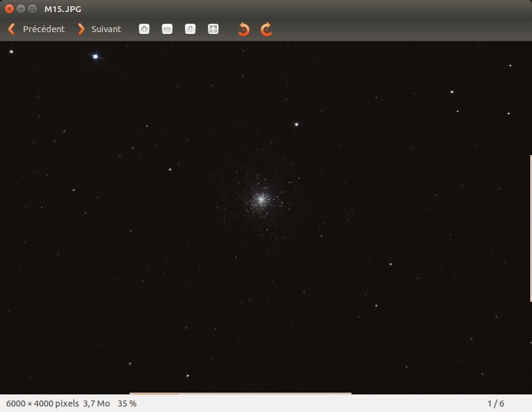Click the M15 globular cluster in image

[x=261, y=199]
